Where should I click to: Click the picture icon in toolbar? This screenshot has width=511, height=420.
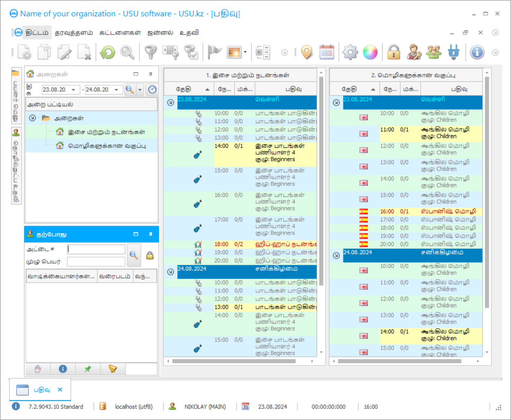234,52
